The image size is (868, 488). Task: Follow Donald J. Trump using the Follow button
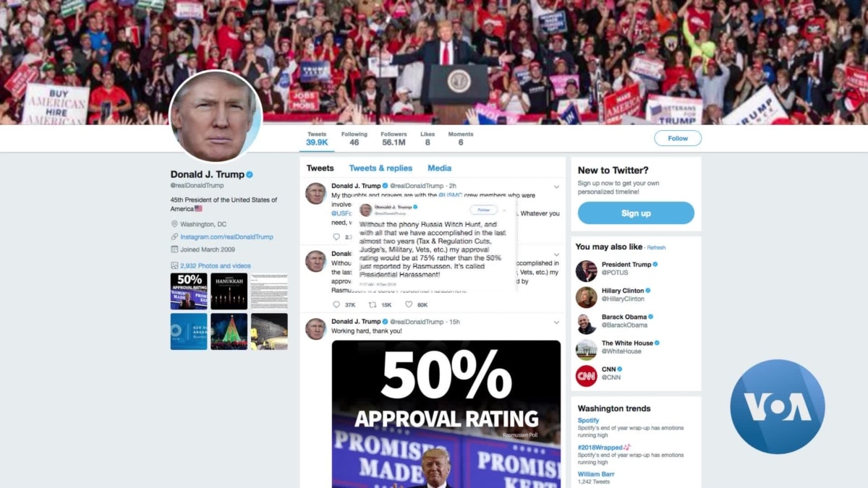(678, 138)
